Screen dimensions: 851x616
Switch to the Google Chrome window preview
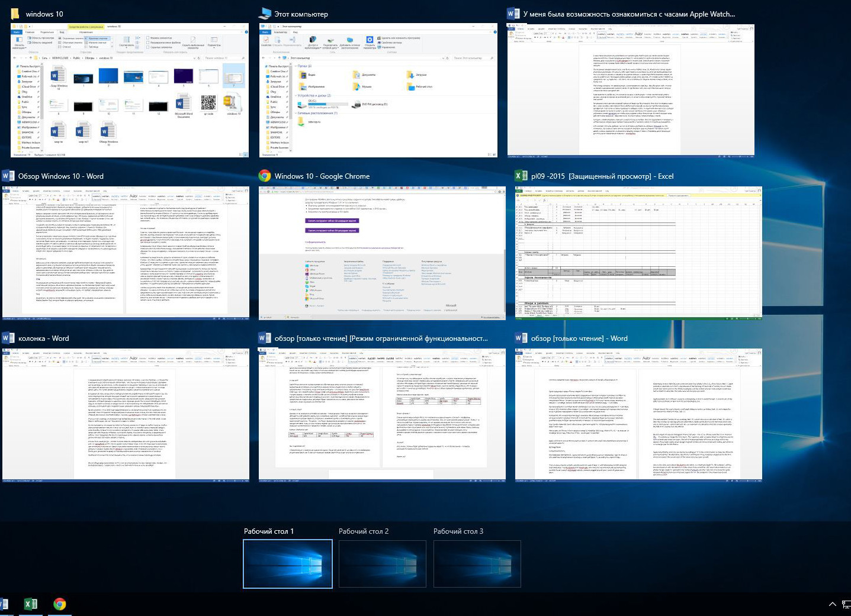tap(382, 253)
